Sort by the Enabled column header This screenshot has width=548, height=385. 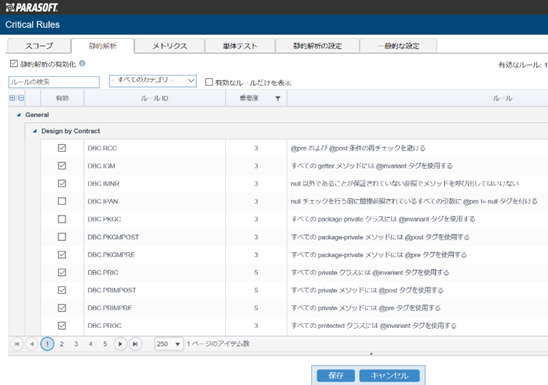pyautogui.click(x=62, y=98)
